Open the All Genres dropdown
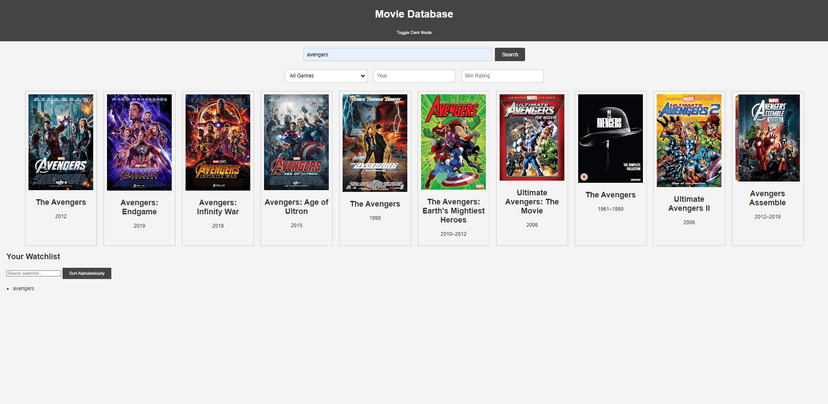 (x=326, y=76)
